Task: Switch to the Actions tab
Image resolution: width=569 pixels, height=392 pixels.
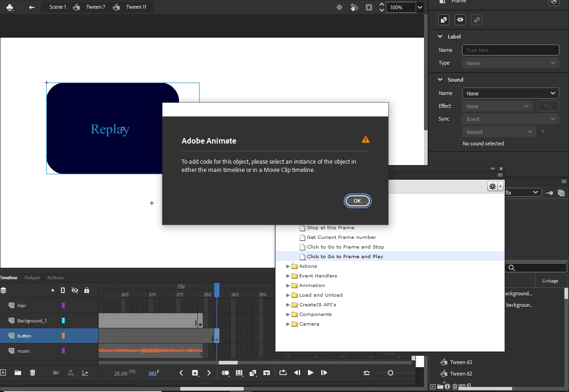Action: click(56, 277)
